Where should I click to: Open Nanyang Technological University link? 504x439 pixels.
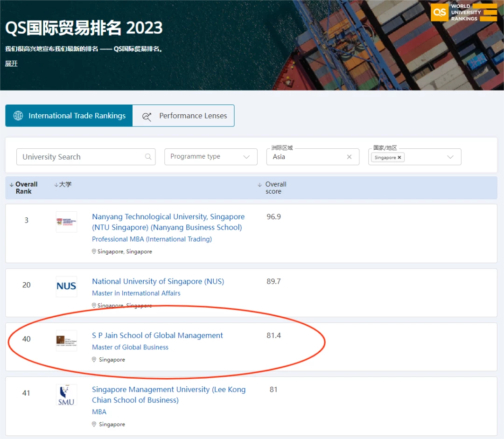[x=168, y=222]
